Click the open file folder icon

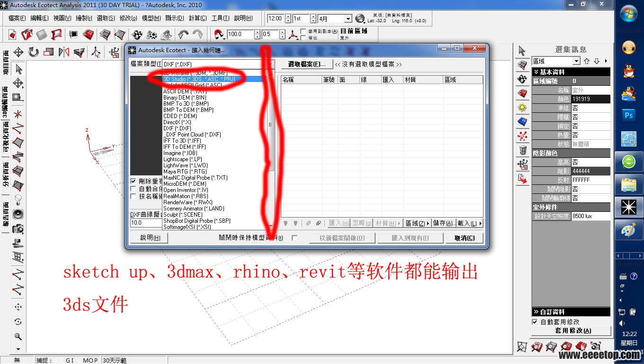(x=27, y=35)
